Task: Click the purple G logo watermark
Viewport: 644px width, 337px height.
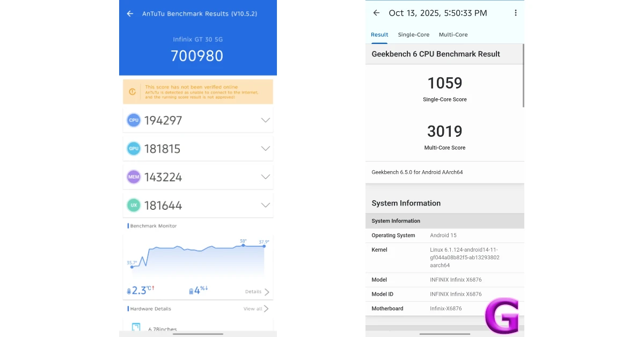Action: (x=502, y=316)
